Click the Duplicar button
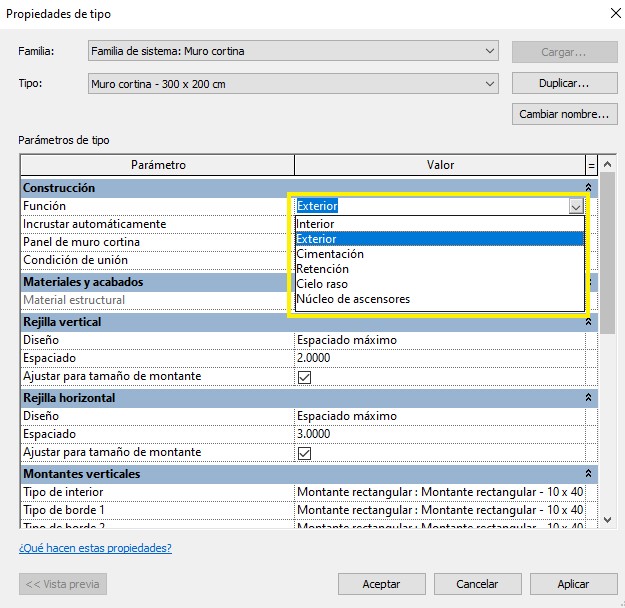This screenshot has height=608, width=625. click(x=564, y=83)
